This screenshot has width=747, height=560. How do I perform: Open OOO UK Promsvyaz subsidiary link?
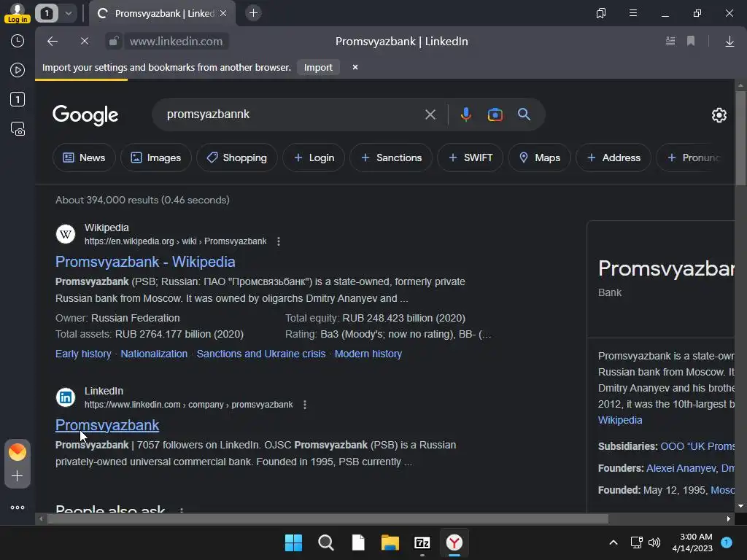coord(697,446)
